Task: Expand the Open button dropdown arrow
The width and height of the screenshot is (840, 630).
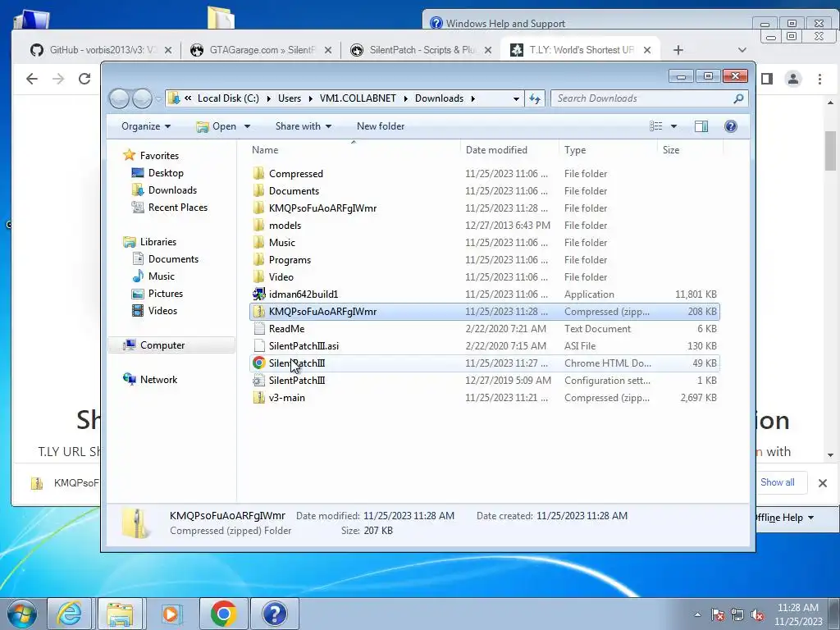Action: 247,126
